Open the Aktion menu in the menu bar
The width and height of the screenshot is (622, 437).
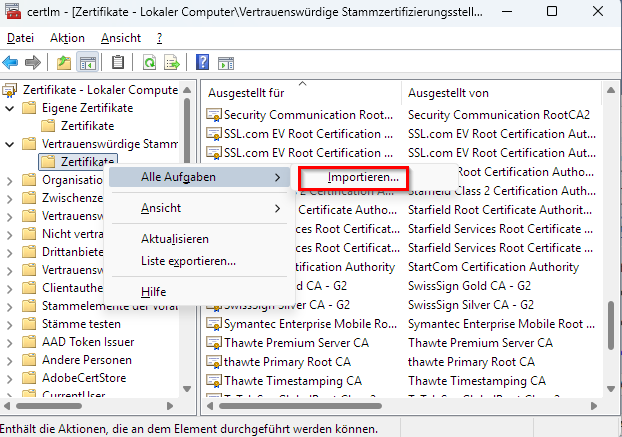pos(67,37)
